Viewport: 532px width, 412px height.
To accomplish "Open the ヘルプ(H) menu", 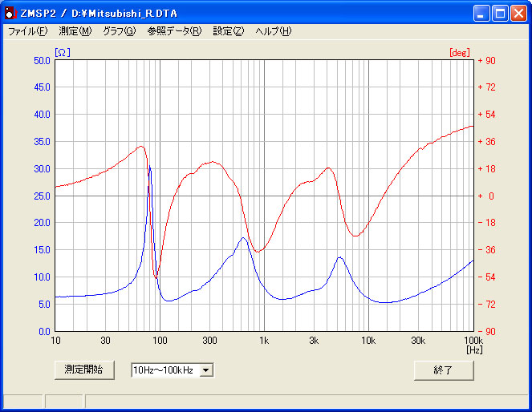I will pyautogui.click(x=274, y=31).
